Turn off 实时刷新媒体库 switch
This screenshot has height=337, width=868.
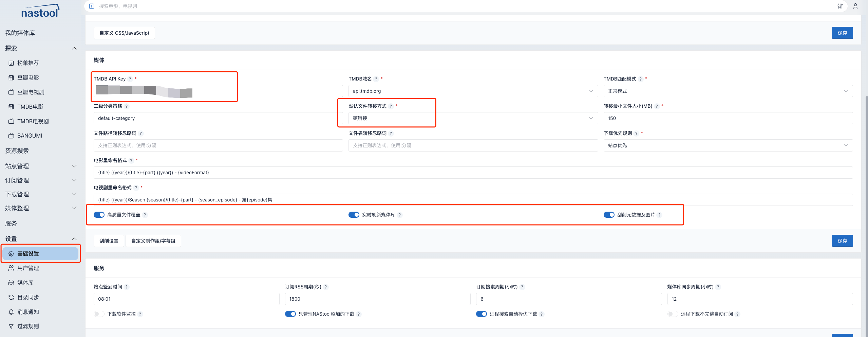click(x=354, y=215)
